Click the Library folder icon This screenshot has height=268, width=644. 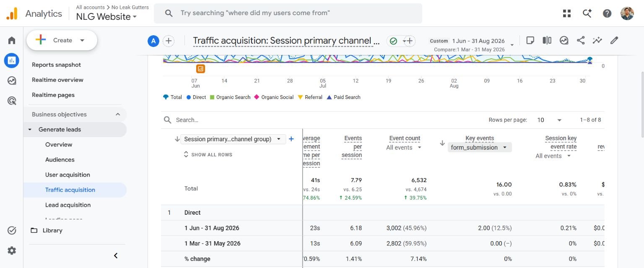point(34,230)
